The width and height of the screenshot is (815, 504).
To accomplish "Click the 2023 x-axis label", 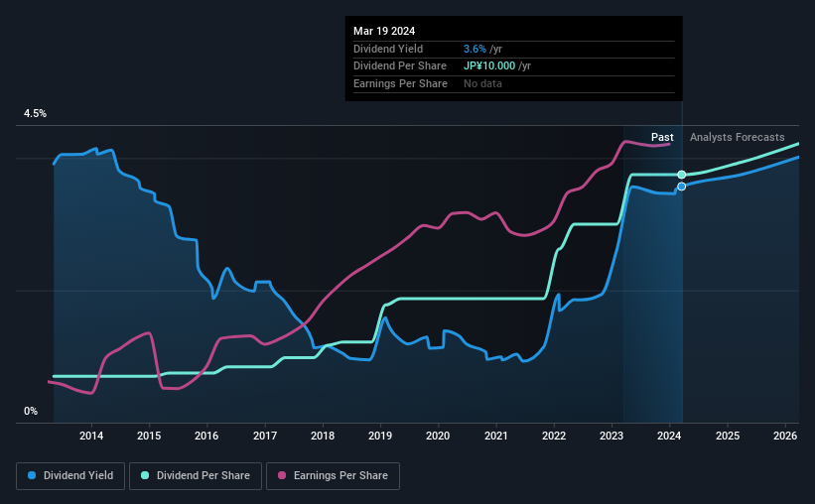I will click(x=611, y=436).
